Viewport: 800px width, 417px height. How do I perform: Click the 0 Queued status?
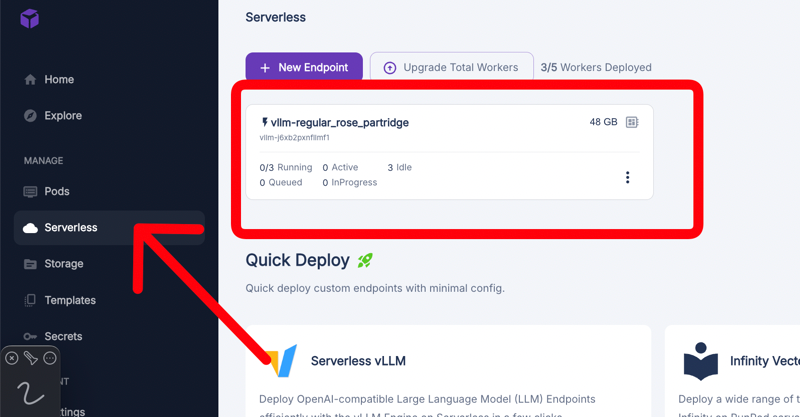[x=281, y=183]
